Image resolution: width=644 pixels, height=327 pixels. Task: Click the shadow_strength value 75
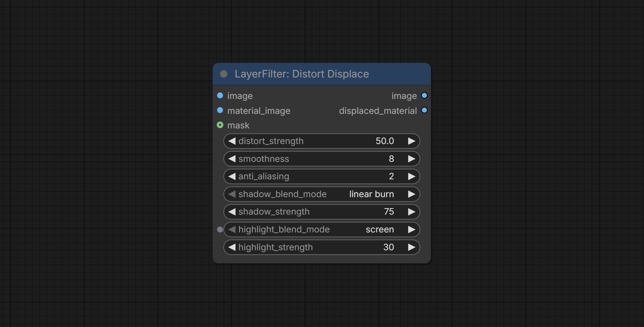click(389, 212)
